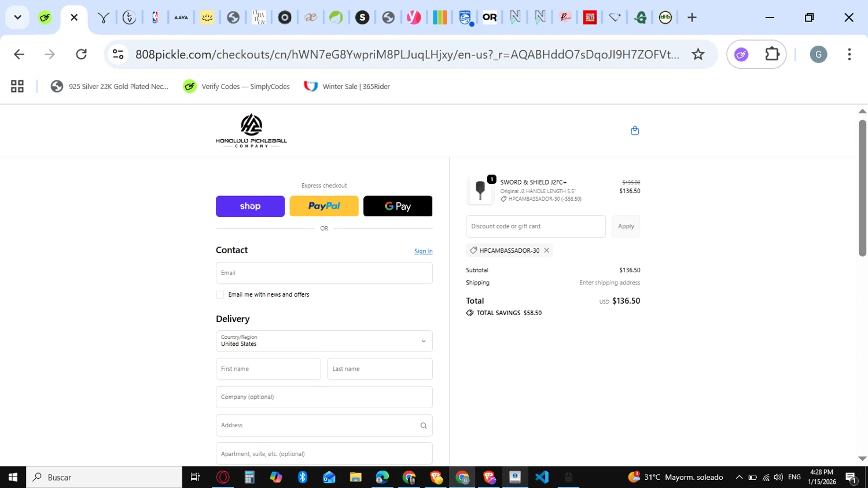Focus the Apartment, suite field
Viewport: 868px width, 488px height.
pos(324,454)
